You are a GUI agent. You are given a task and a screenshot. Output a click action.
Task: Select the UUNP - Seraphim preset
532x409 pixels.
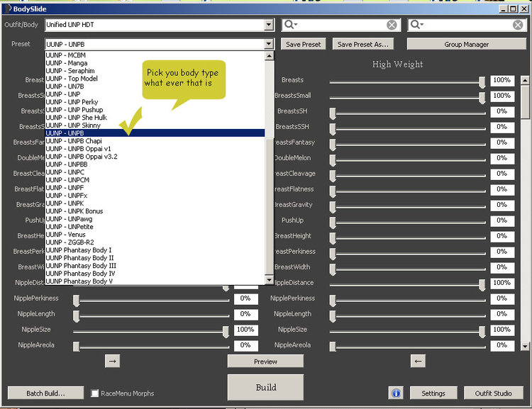[155, 71]
